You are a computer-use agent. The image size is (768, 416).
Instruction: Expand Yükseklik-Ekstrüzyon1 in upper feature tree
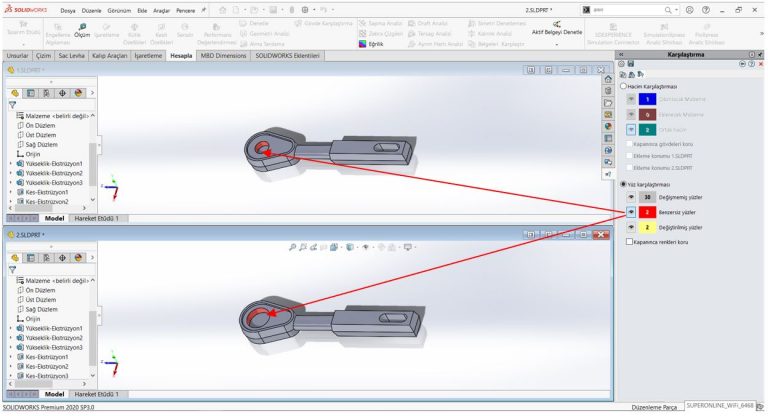click(x=10, y=163)
